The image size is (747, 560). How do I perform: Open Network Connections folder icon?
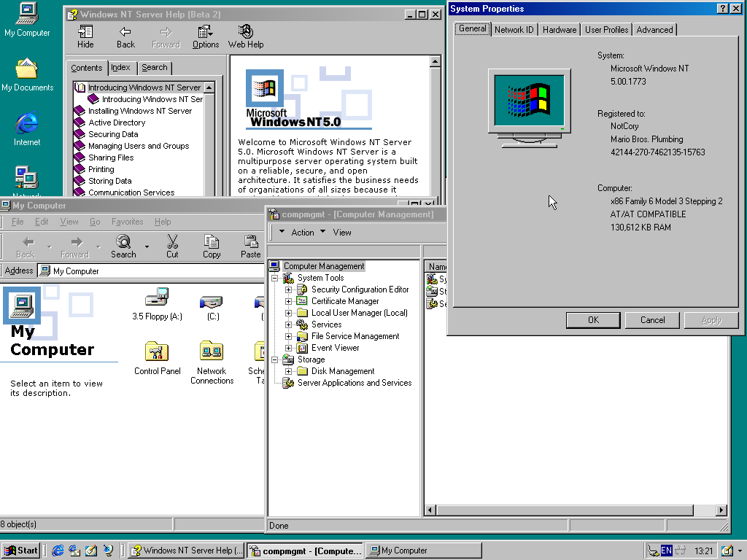tap(212, 352)
